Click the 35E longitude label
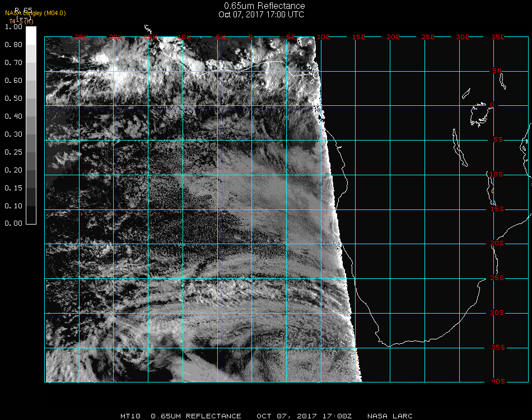This screenshot has height=420, width=532. pos(498,38)
